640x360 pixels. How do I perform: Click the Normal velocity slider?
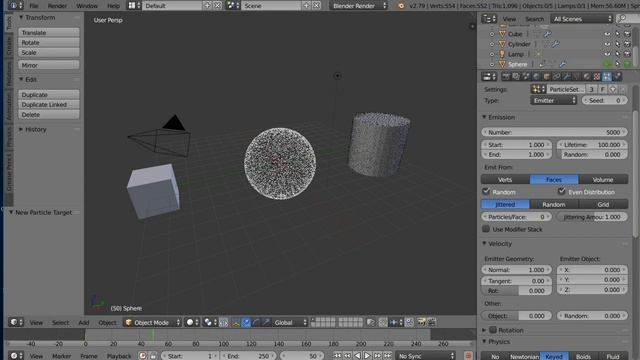516,270
